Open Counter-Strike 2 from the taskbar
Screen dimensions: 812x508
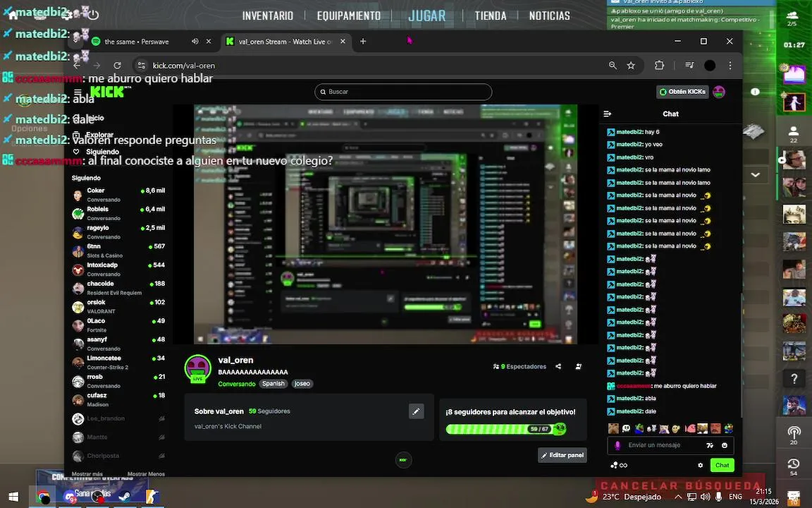152,497
